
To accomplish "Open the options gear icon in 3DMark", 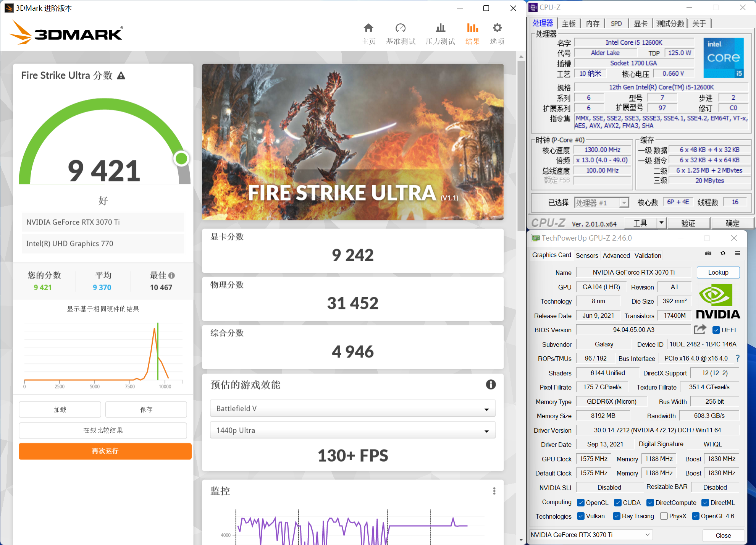I will [497, 28].
